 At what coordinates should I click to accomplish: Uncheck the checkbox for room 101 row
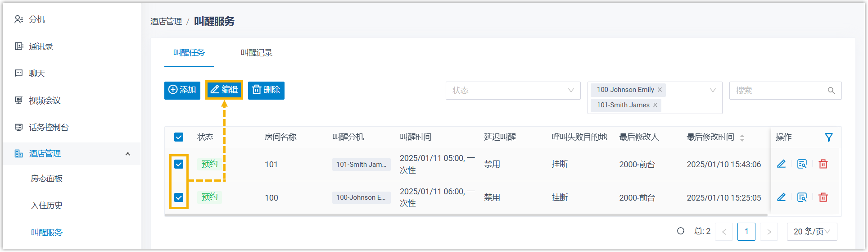pos(179,164)
